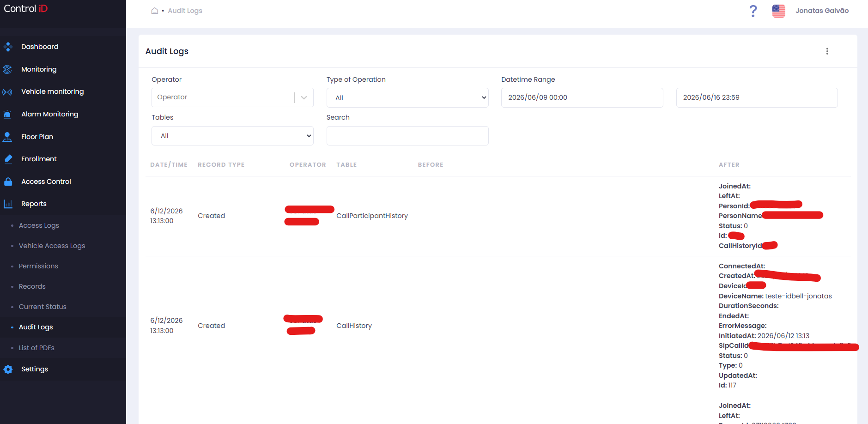Screen dimensions: 868x424
Task: Open the Tables filter dropdown
Action: tap(232, 136)
